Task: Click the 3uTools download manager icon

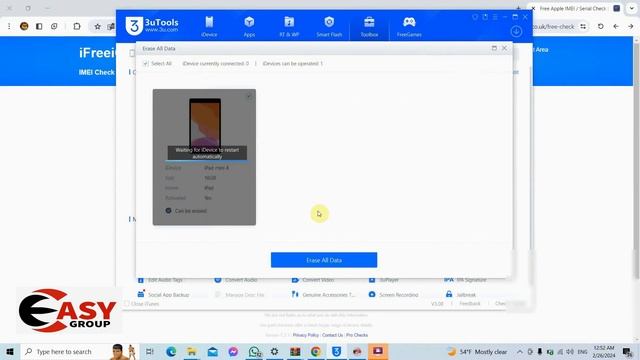Action: tap(516, 31)
